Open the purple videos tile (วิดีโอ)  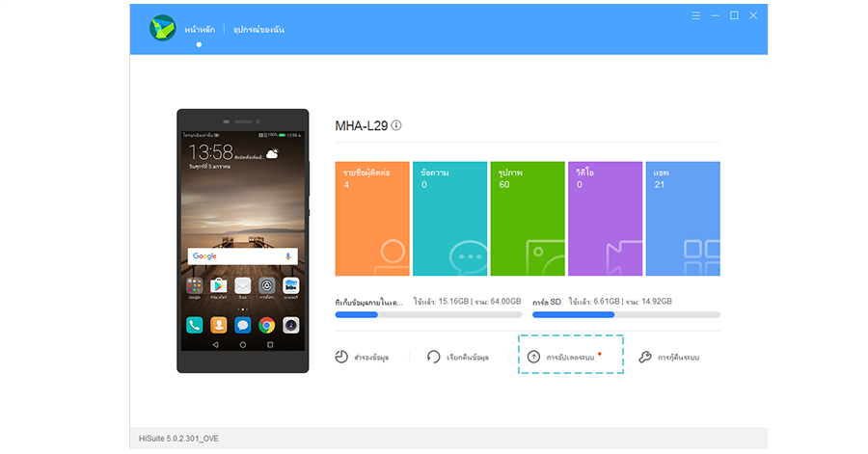click(605, 219)
